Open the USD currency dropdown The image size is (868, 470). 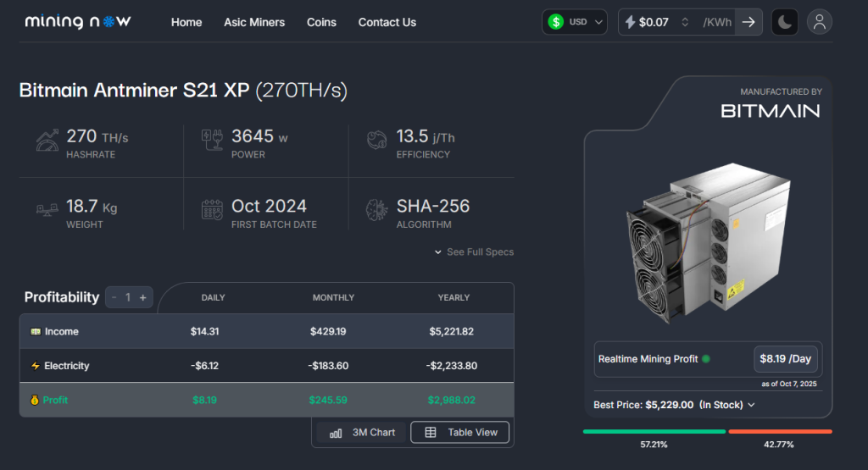click(x=575, y=22)
